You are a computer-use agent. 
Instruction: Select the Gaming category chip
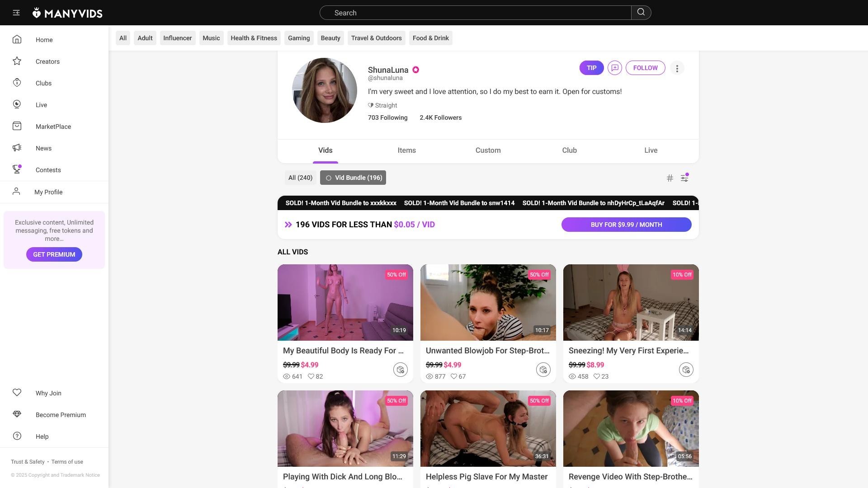299,38
